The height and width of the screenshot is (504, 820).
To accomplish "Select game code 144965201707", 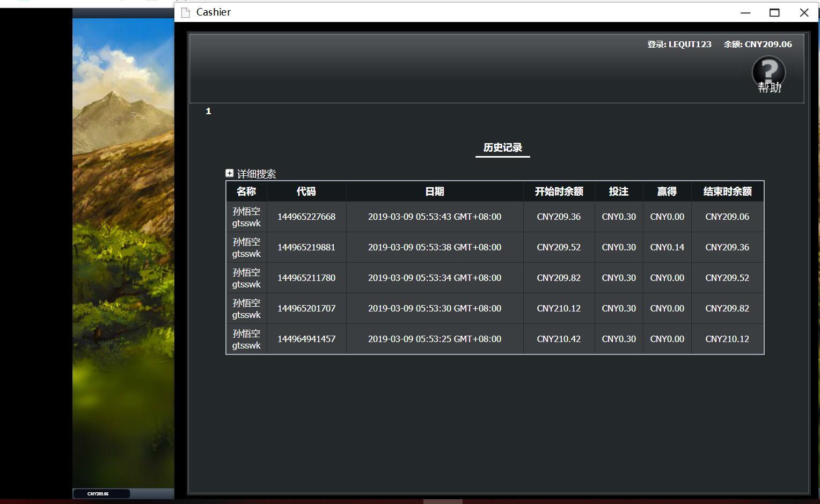I will click(306, 308).
